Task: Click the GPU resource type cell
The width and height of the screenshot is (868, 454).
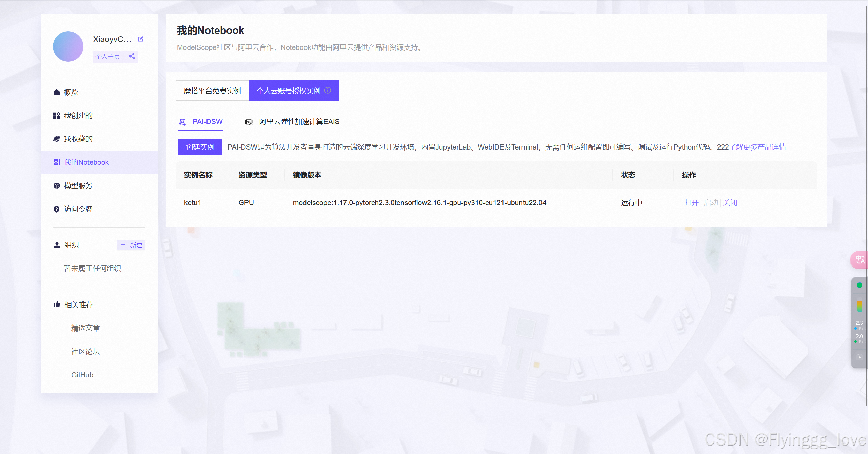Action: click(246, 203)
